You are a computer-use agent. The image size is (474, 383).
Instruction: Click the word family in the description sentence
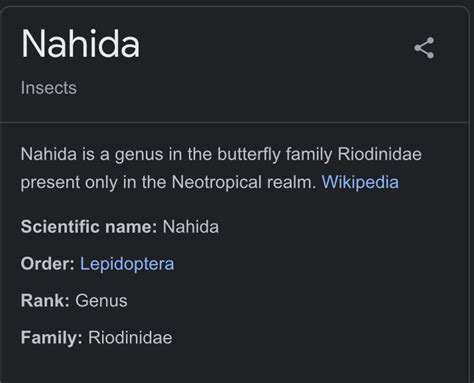click(309, 154)
